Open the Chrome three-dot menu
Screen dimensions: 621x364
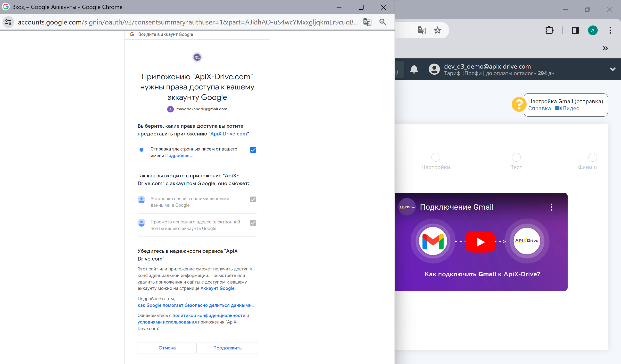(610, 30)
